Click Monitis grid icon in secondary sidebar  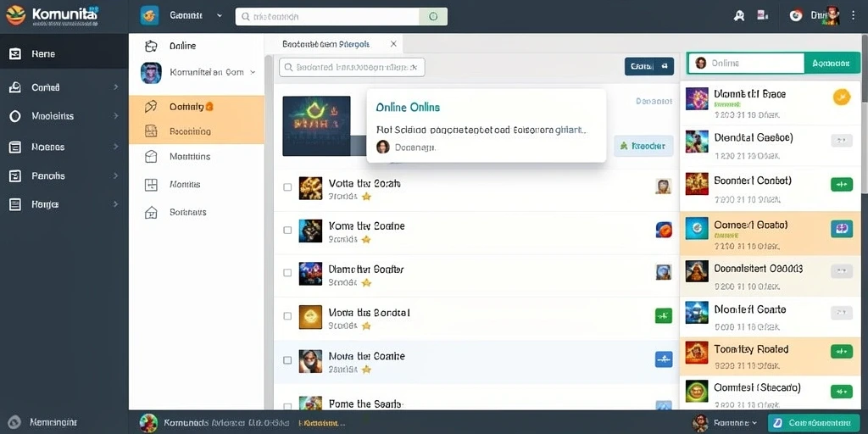151,185
